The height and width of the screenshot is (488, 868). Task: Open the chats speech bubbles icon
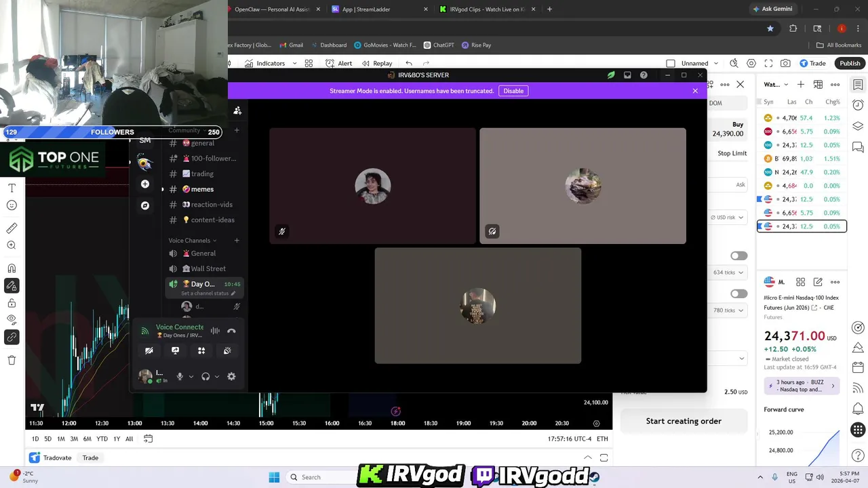point(858,147)
